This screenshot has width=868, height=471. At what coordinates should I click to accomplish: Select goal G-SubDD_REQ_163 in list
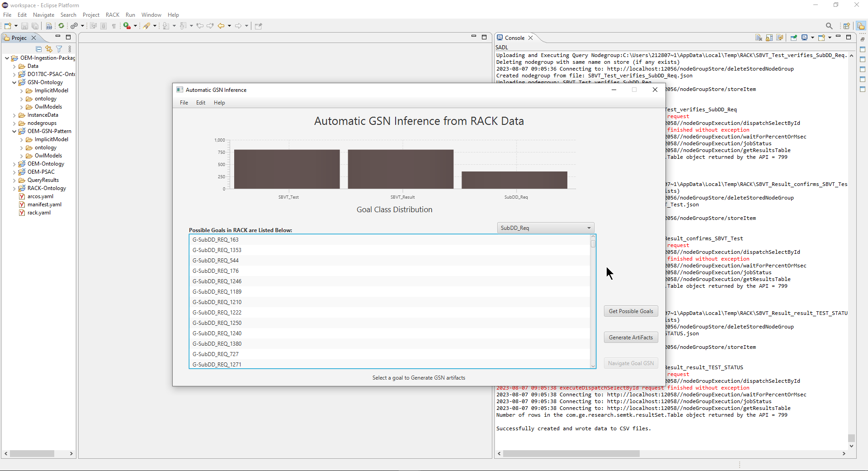390,240
